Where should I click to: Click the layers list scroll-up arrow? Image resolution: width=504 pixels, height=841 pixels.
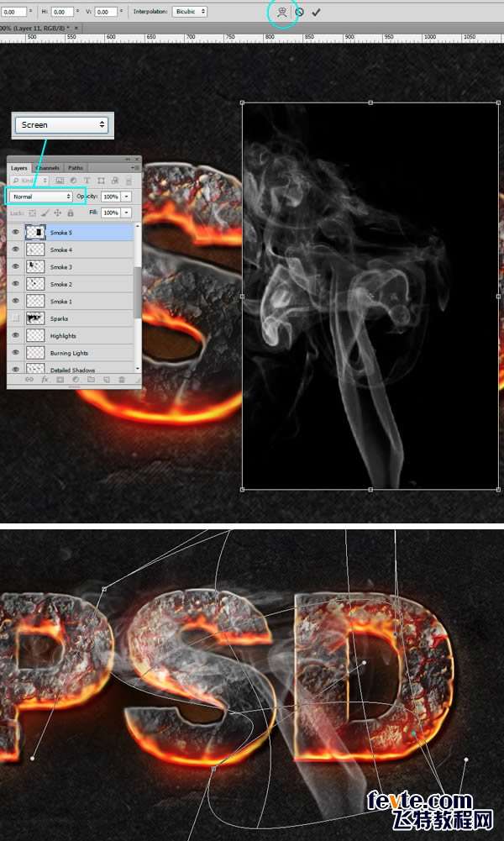point(138,226)
